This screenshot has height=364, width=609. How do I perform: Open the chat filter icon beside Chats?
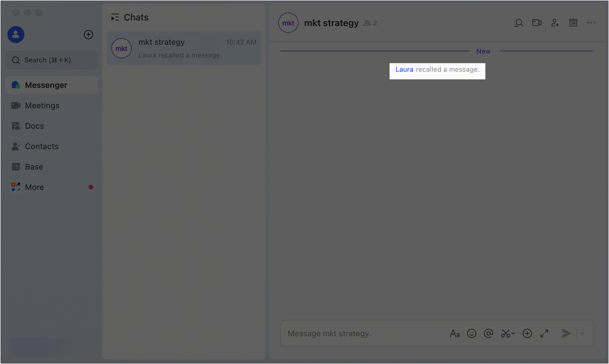(x=115, y=17)
